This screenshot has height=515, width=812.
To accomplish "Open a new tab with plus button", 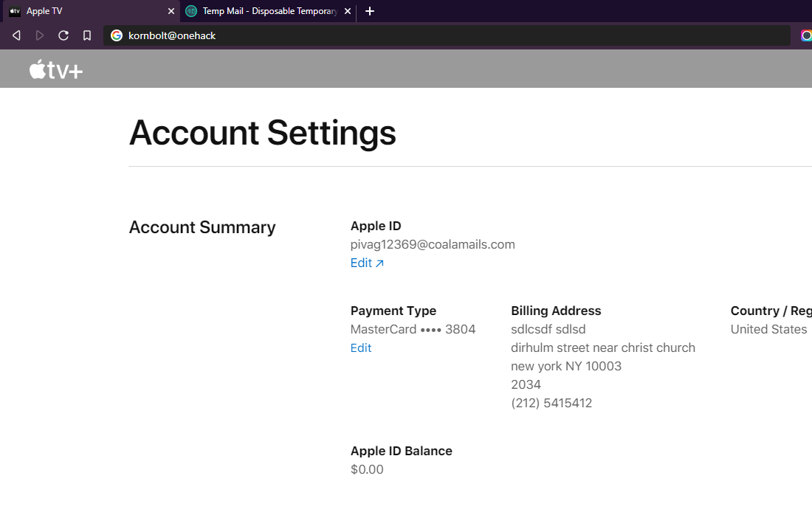I will [370, 11].
